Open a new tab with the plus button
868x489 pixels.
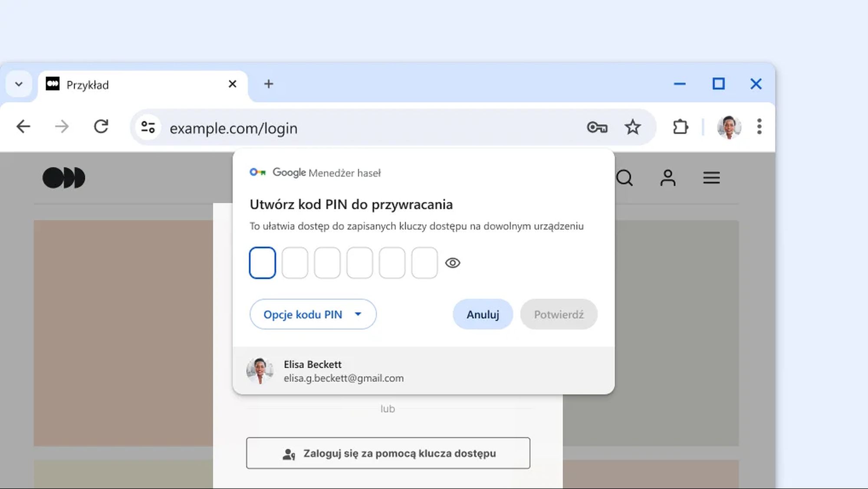click(269, 84)
